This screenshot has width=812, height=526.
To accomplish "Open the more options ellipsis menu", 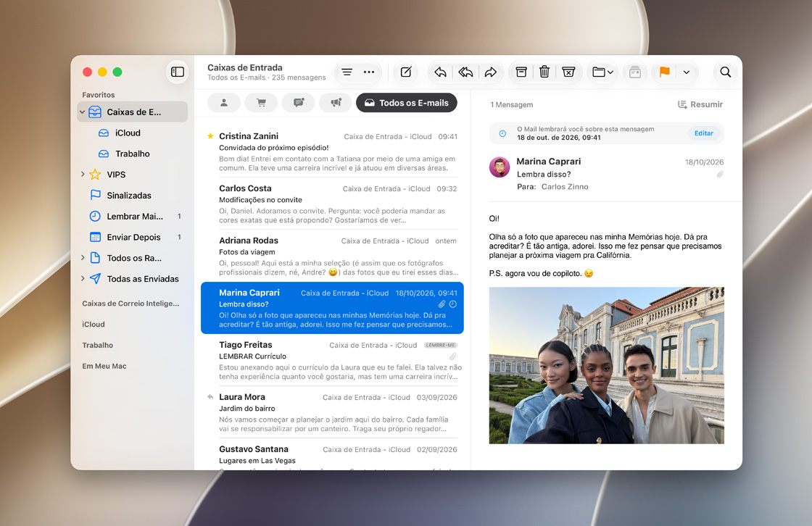I will tap(369, 72).
